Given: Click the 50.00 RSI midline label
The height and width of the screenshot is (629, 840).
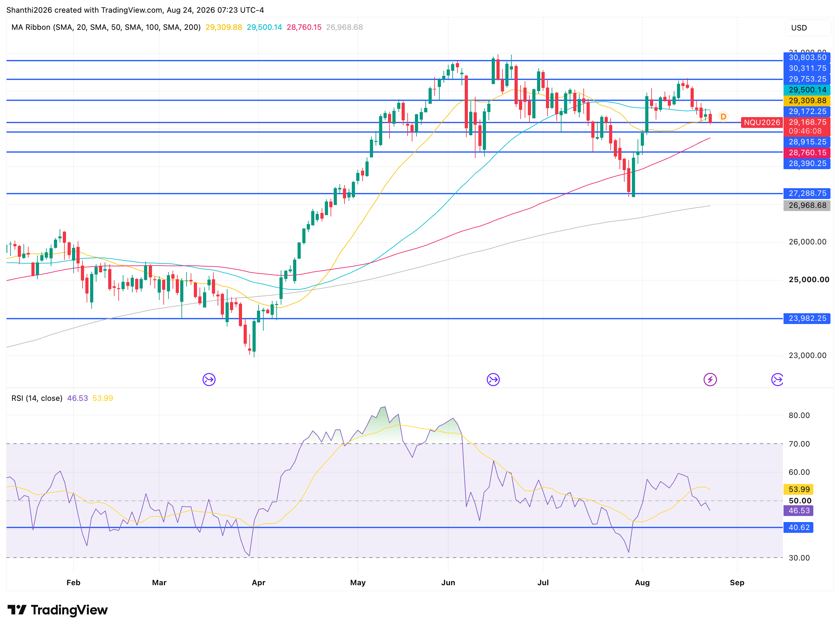Looking at the screenshot, I should [x=800, y=501].
